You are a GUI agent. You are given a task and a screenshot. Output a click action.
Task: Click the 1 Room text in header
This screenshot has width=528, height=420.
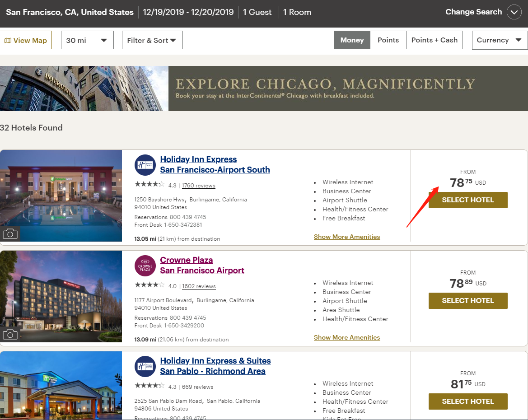[297, 12]
